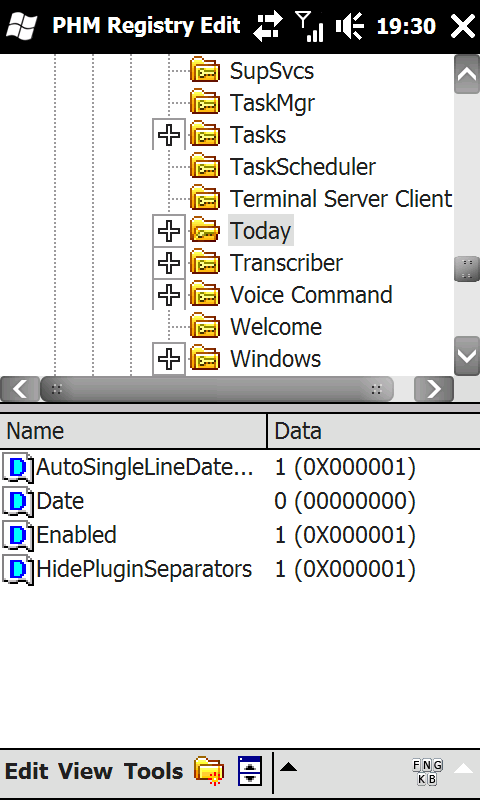This screenshot has height=800, width=480.
Task: Click the Windows folder icon
Action: [x=205, y=359]
